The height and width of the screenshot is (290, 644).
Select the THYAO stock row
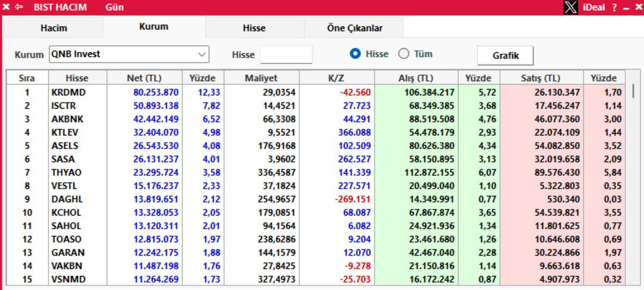[x=316, y=173]
